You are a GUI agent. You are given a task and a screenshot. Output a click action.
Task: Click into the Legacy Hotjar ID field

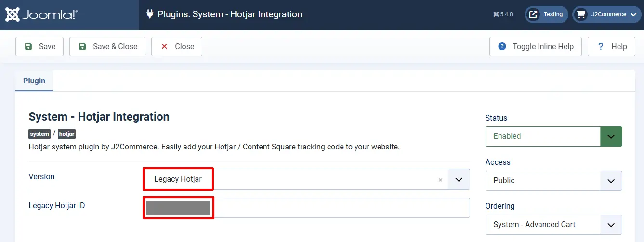[306, 208]
